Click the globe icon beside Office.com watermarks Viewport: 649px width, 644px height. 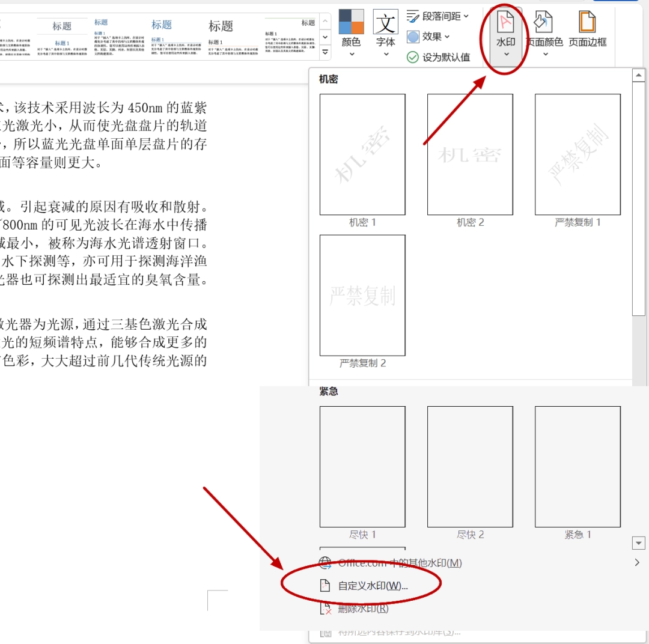tap(325, 562)
